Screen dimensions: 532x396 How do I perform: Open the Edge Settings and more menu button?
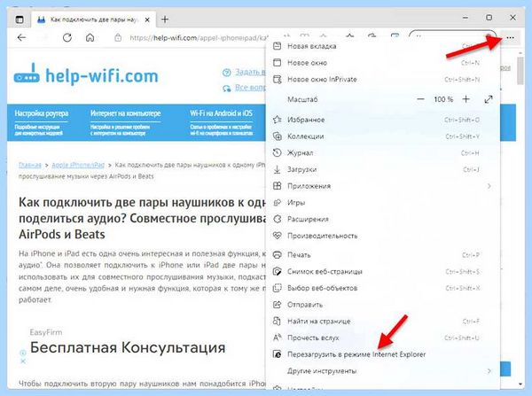[x=510, y=37]
